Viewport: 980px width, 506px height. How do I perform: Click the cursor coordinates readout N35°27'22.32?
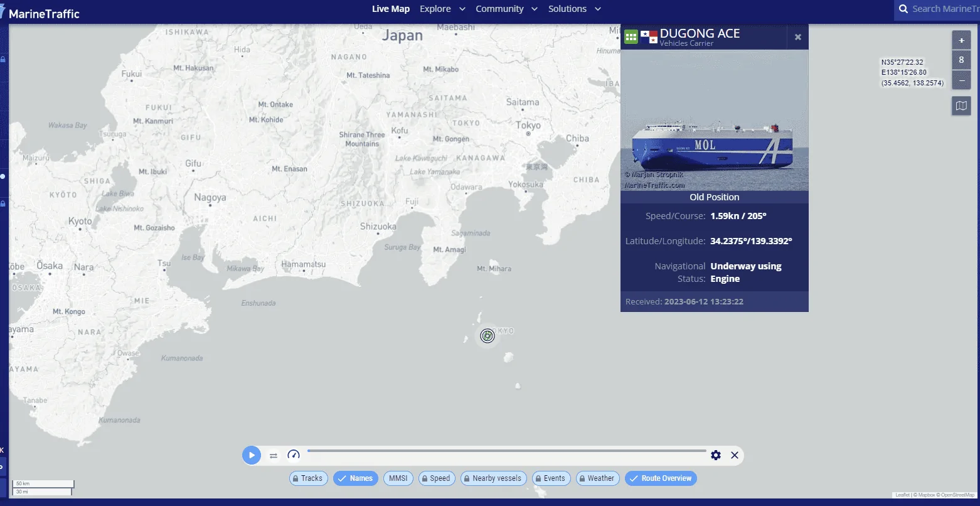902,62
